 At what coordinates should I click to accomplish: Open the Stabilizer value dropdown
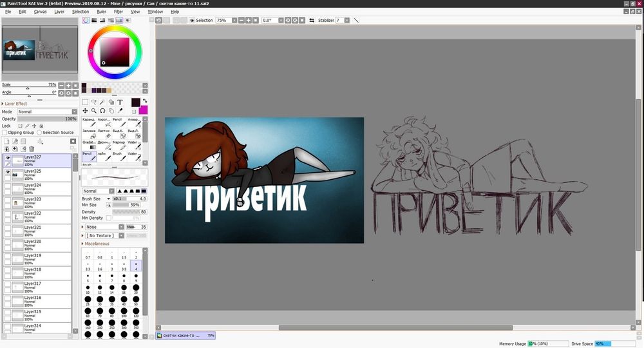(x=347, y=20)
